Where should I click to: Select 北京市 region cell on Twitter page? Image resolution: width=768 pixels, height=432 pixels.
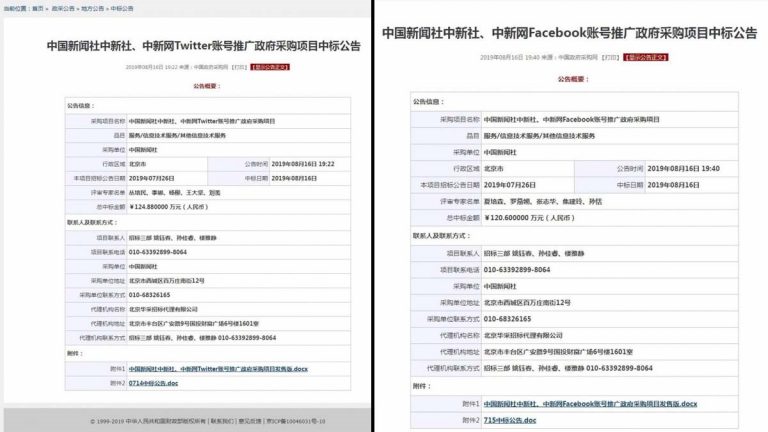click(x=167, y=164)
